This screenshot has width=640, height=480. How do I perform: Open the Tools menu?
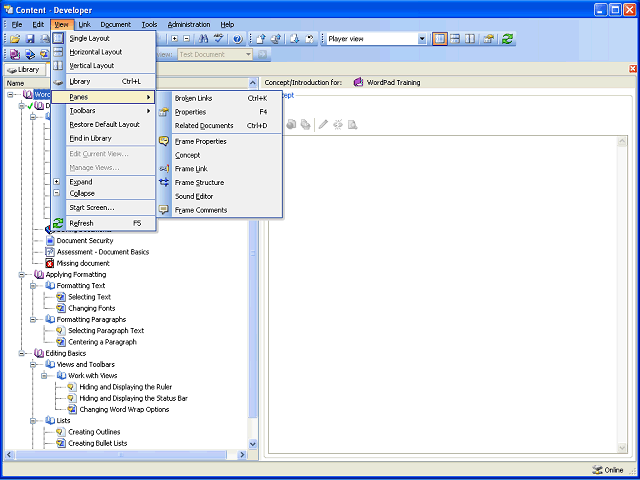[x=149, y=24]
